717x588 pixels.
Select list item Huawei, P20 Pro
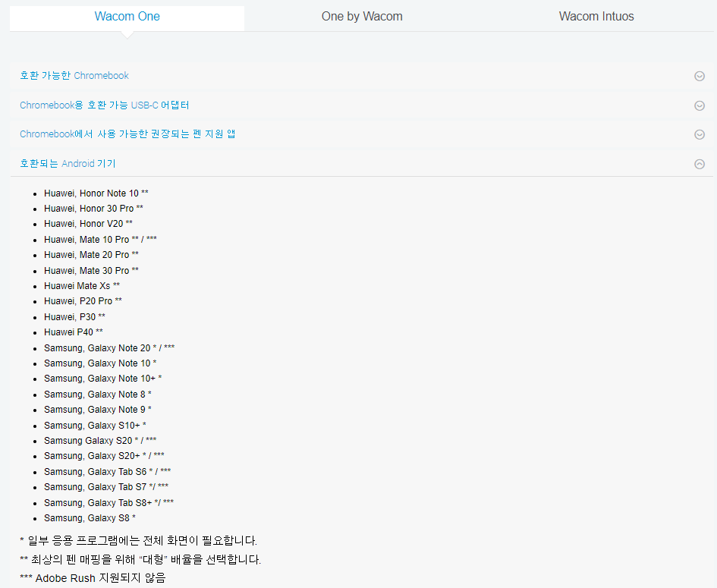(x=83, y=301)
